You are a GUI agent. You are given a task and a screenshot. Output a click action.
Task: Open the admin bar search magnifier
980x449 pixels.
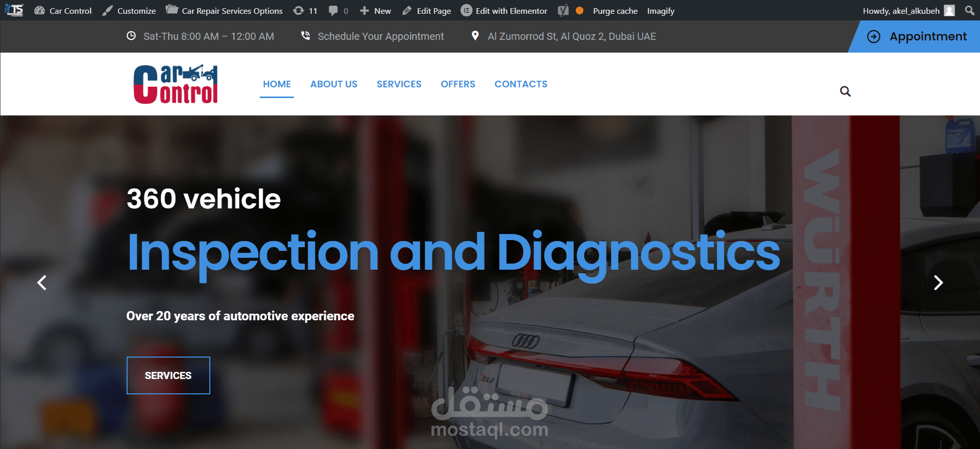click(969, 10)
